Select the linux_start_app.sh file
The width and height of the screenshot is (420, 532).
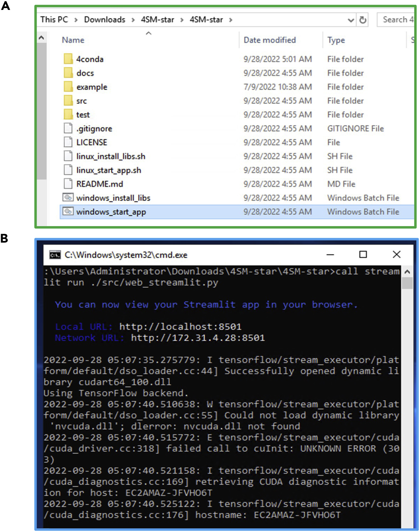click(109, 170)
